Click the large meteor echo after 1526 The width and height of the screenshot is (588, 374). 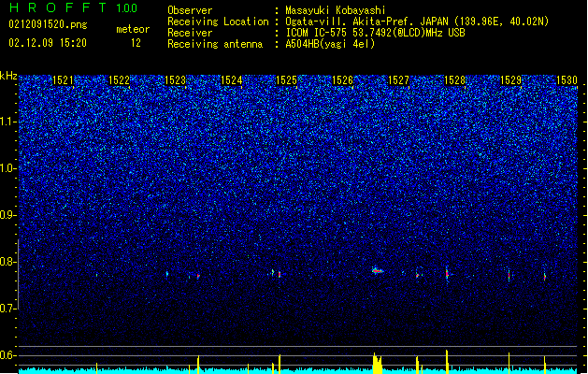tap(378, 270)
